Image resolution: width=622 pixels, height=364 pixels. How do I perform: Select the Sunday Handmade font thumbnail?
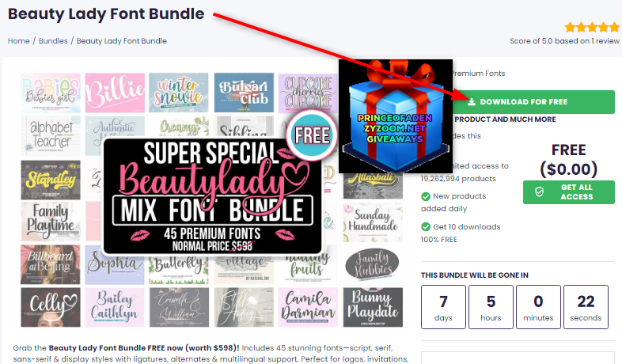coord(373,222)
